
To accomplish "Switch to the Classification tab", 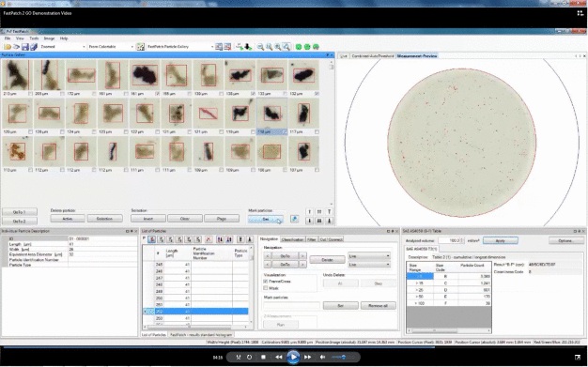I will [x=292, y=239].
